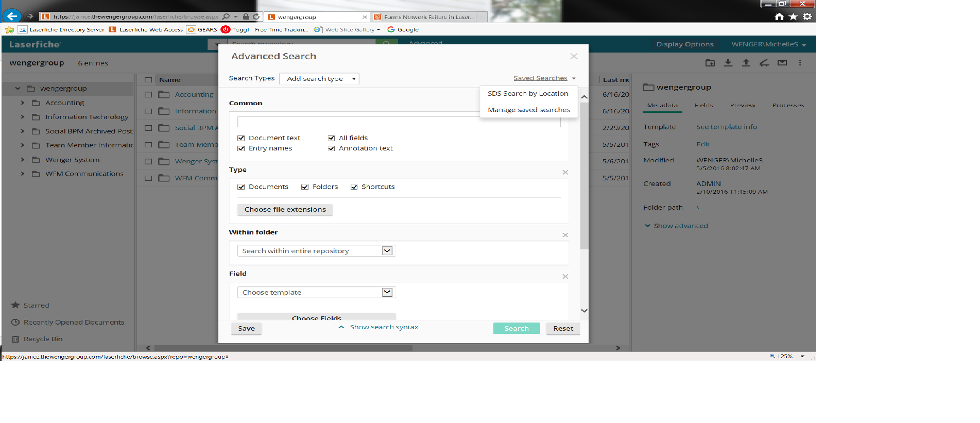Switch to the Preview tab

coord(742,105)
